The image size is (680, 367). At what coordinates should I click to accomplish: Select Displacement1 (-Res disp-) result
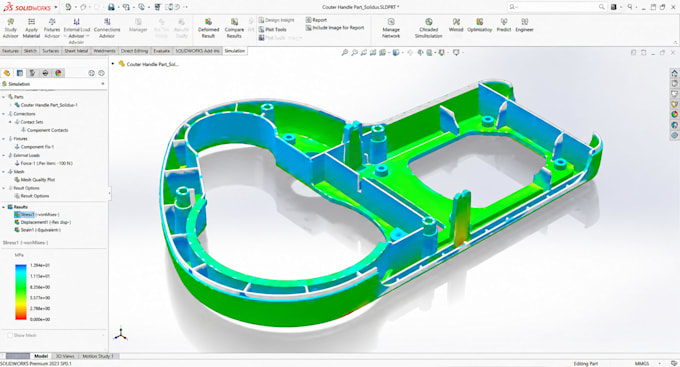[42, 222]
